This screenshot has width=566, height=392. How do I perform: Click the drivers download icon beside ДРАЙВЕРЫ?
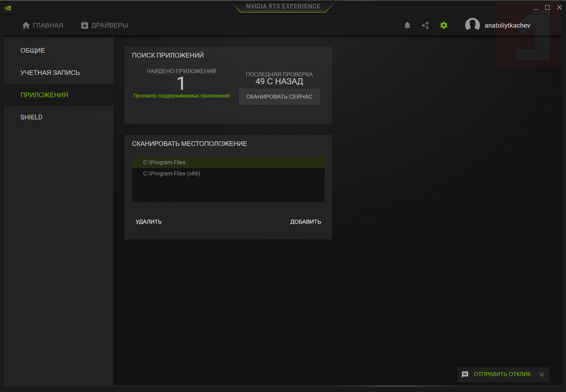pos(85,25)
